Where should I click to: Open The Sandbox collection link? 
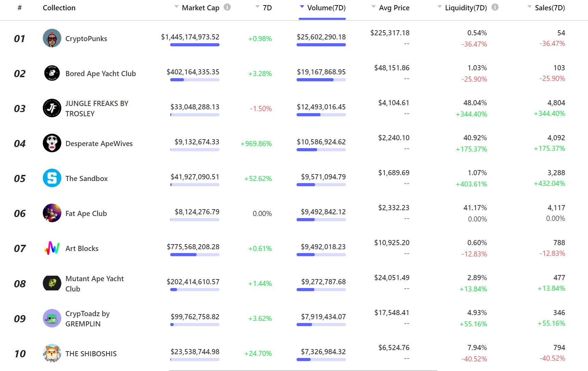[x=87, y=178]
